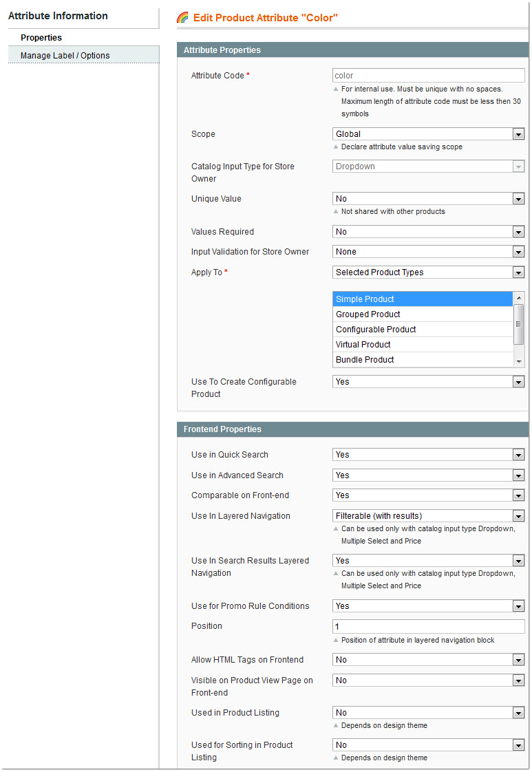Image resolution: width=532 pixels, height=772 pixels.
Task: Select Grouped Product in the list
Action: [423, 314]
